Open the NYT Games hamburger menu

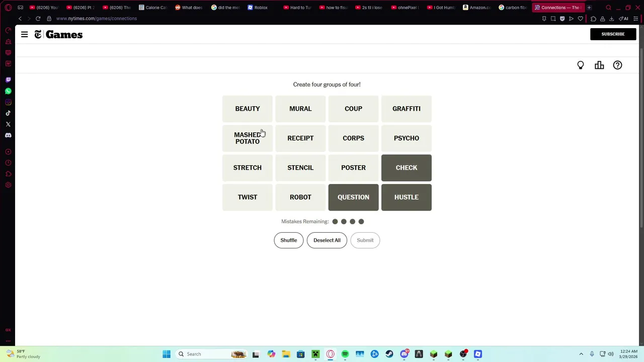24,35
